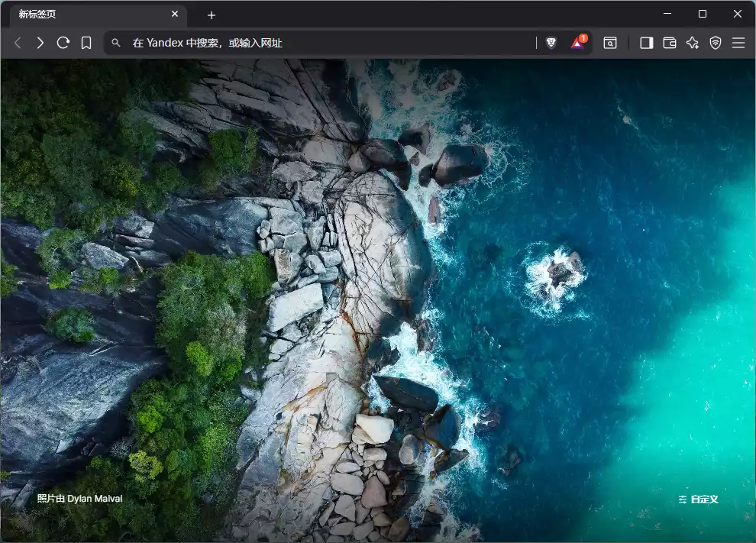
Task: Go forward with the forward arrow
Action: click(40, 43)
